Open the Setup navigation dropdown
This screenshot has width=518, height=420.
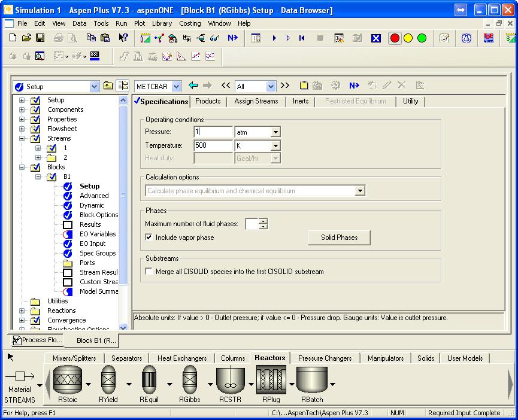(x=94, y=86)
